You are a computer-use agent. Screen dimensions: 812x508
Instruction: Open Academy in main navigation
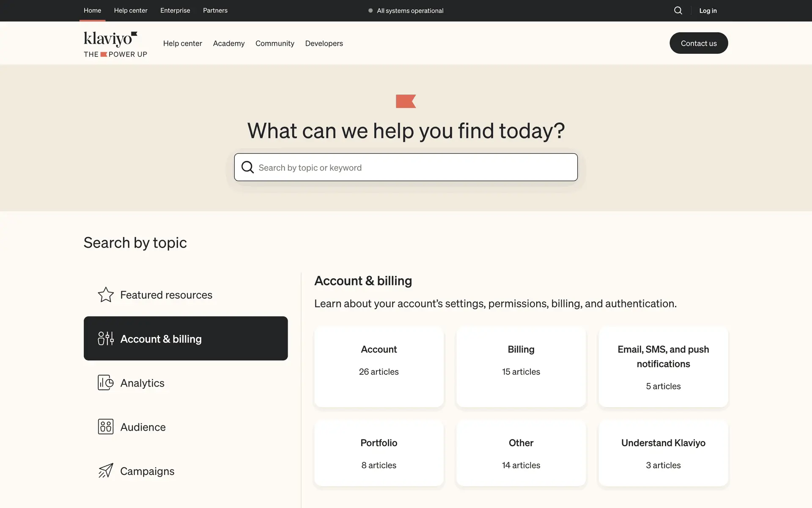pyautogui.click(x=228, y=43)
